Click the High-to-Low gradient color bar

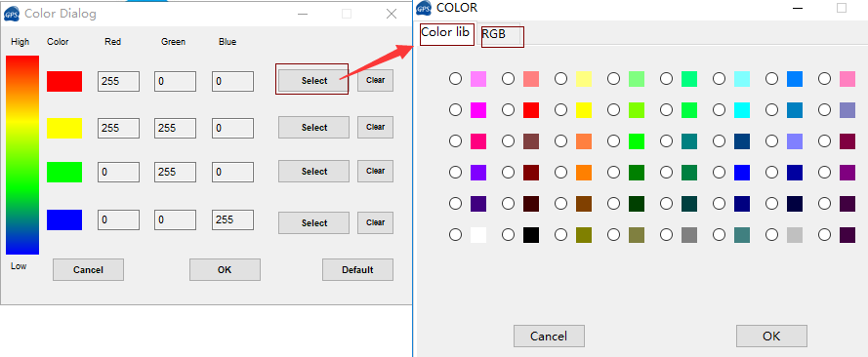22,155
